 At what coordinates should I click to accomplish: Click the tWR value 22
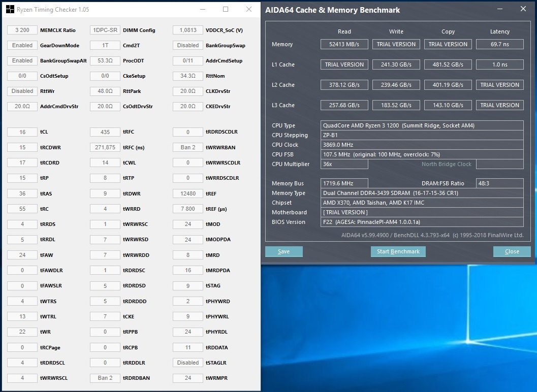point(22,332)
